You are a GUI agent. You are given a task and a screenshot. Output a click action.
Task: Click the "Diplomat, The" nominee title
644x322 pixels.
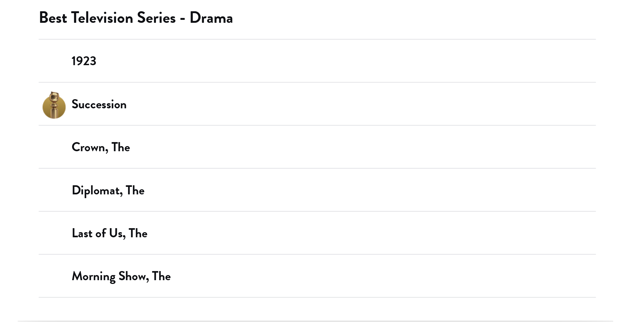pos(108,190)
